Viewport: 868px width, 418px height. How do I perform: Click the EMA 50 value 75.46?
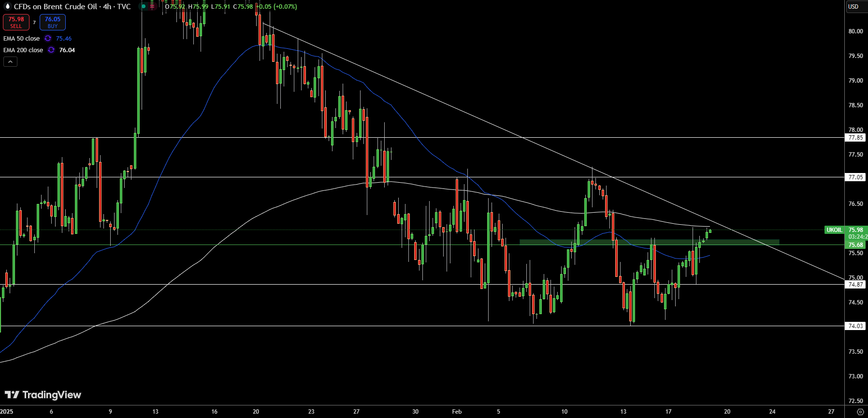click(64, 38)
